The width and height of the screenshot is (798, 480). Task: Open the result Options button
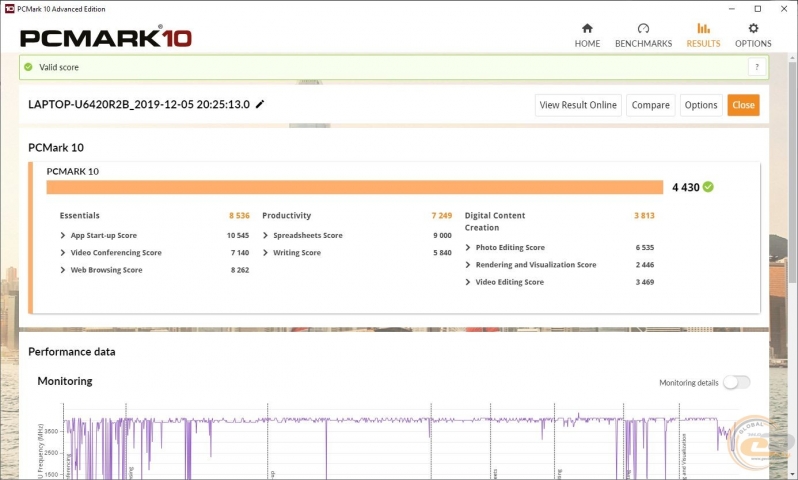[x=701, y=105]
